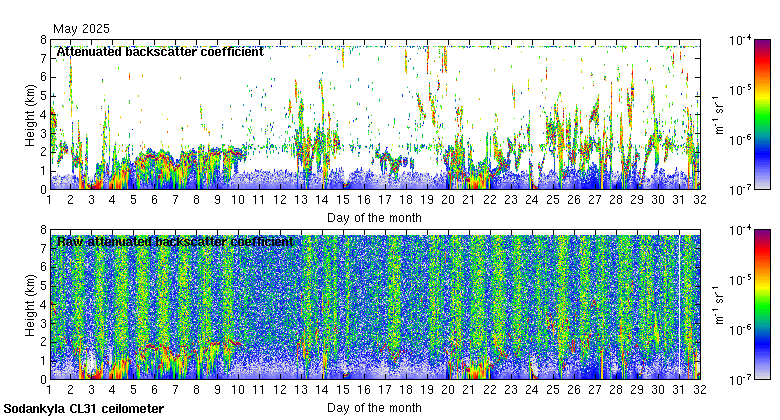Click the bottom plot's 'Height (km)' axis label
This screenshot has width=780, height=420.
point(30,305)
